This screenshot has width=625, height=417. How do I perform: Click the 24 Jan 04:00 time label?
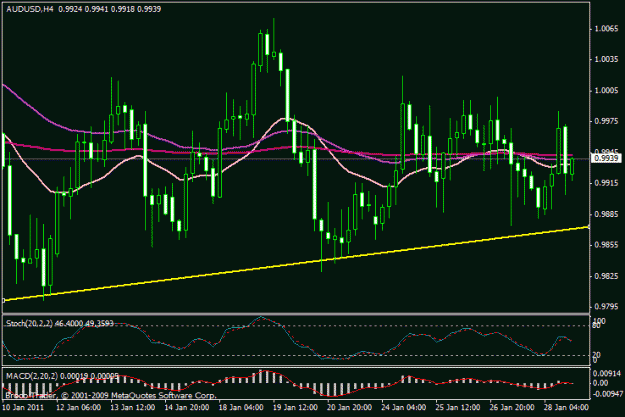tap(403, 407)
